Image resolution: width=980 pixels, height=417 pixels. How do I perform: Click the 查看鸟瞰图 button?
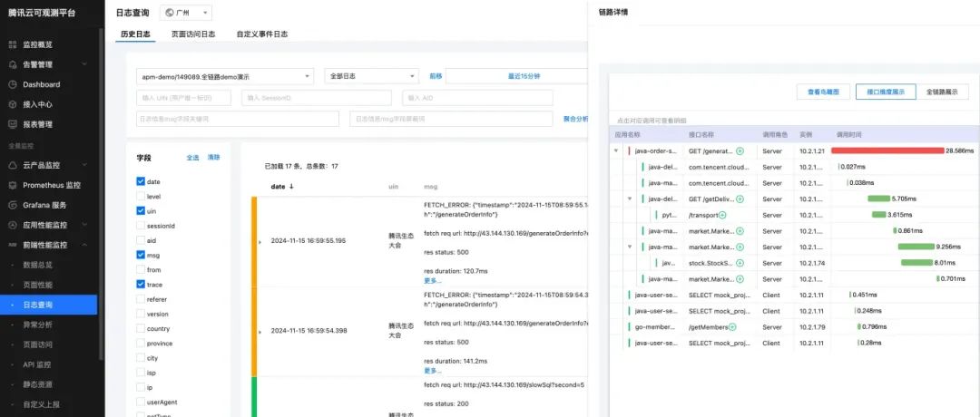point(822,92)
